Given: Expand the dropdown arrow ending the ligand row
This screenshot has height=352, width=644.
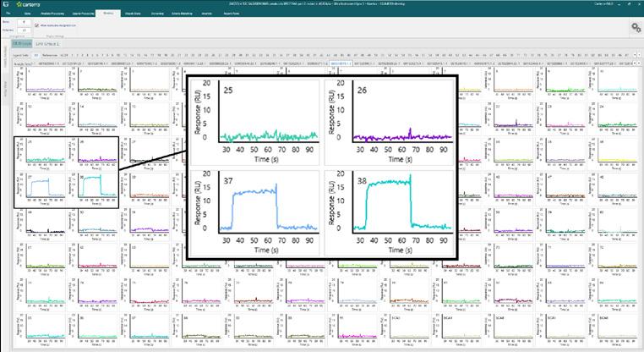Looking at the screenshot, I should (639, 55).
